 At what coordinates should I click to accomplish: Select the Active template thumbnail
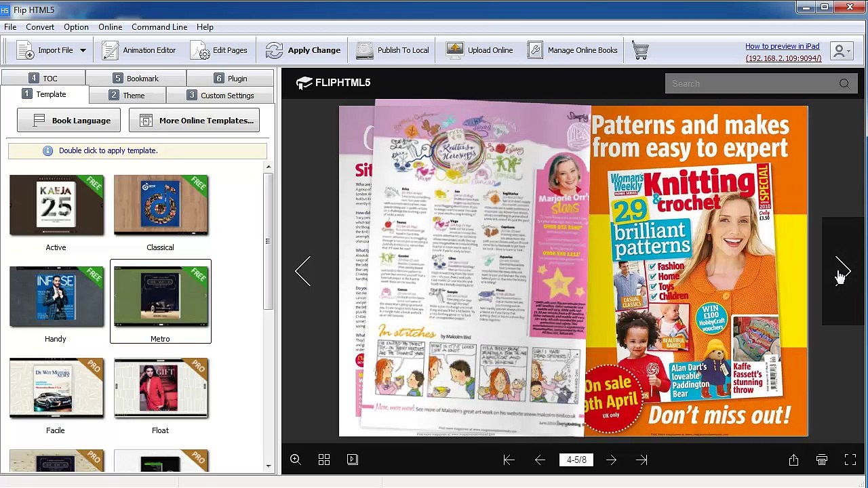pyautogui.click(x=56, y=205)
